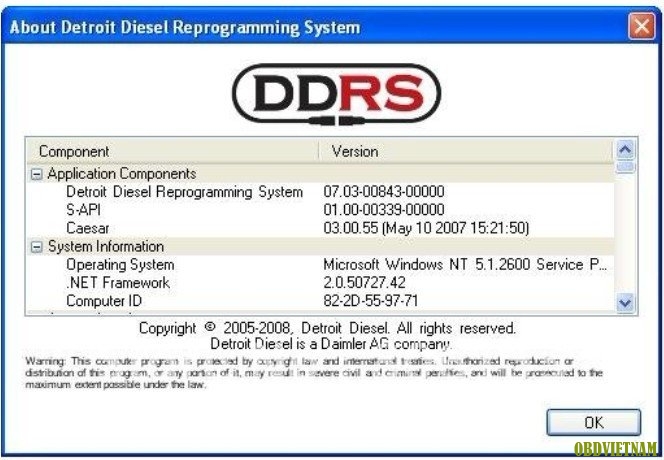Image resolution: width=664 pixels, height=460 pixels.
Task: Click the scrollbar down arrow
Action: click(625, 302)
